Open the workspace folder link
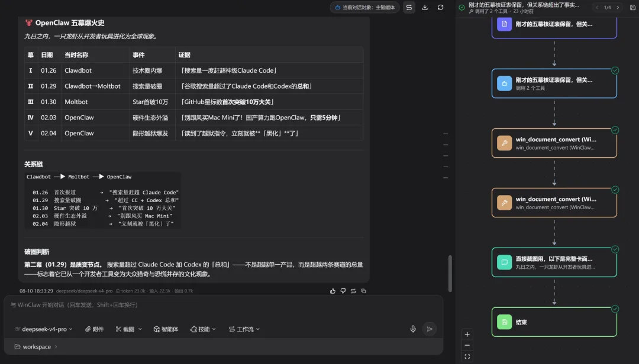Viewport: 639px width, 364px height. (33, 347)
